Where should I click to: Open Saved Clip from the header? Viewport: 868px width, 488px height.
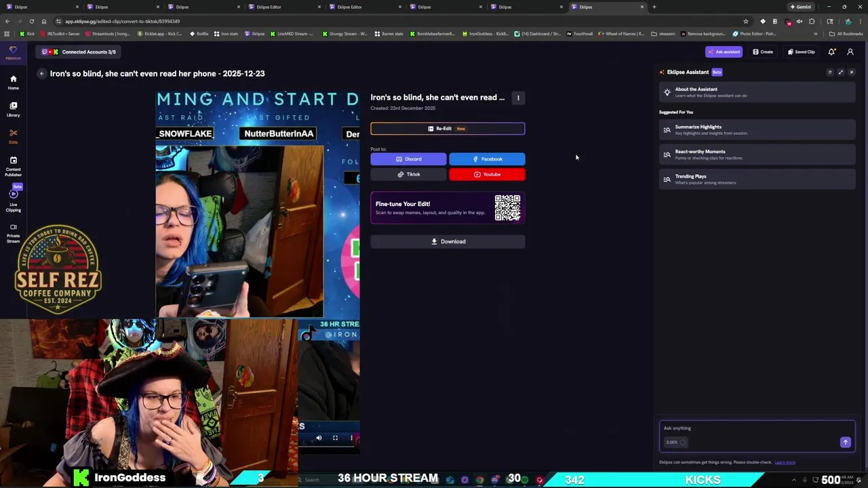801,52
